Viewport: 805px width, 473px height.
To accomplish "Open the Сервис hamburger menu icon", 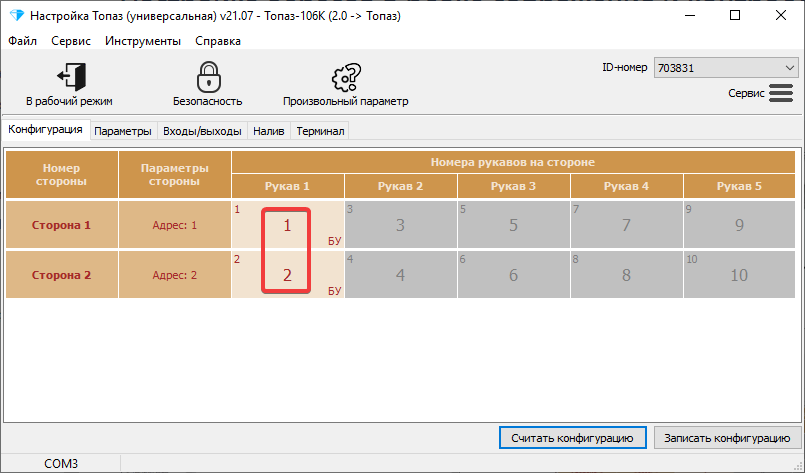I will coord(781,93).
